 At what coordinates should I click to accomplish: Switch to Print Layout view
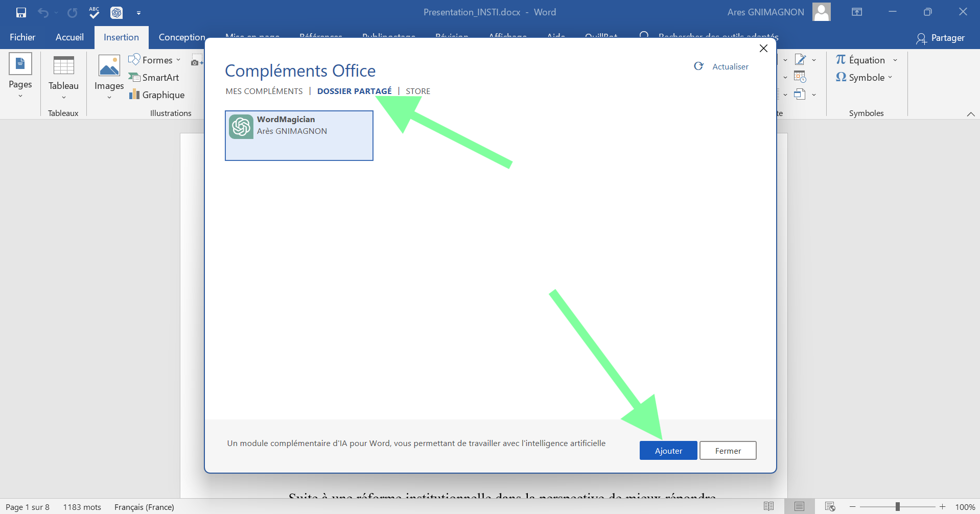point(800,506)
